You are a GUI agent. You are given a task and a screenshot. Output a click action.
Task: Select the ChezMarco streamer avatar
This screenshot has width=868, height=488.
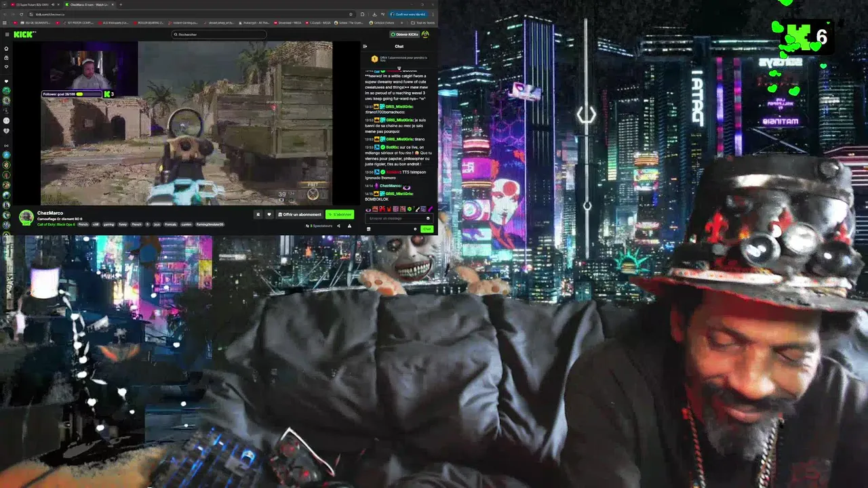pyautogui.click(x=26, y=217)
